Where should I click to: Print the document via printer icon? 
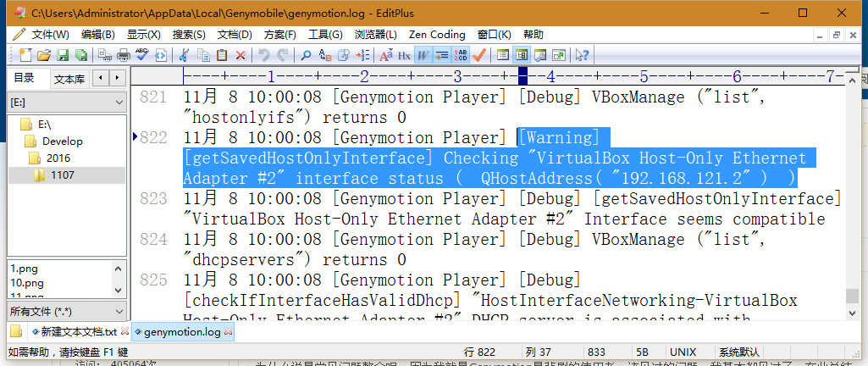(x=124, y=55)
